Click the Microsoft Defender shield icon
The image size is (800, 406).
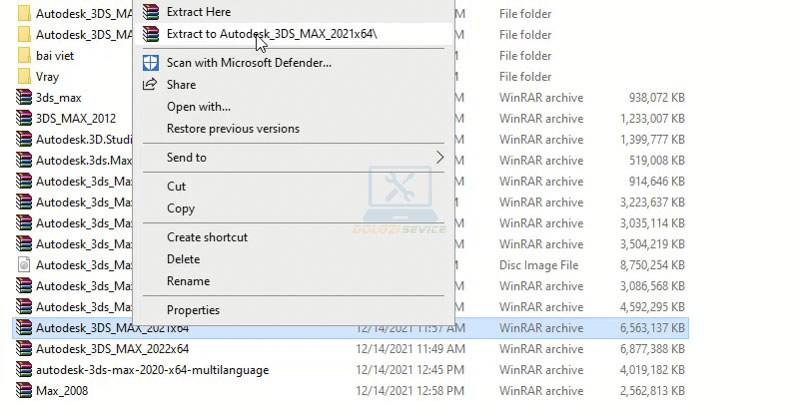coord(150,62)
